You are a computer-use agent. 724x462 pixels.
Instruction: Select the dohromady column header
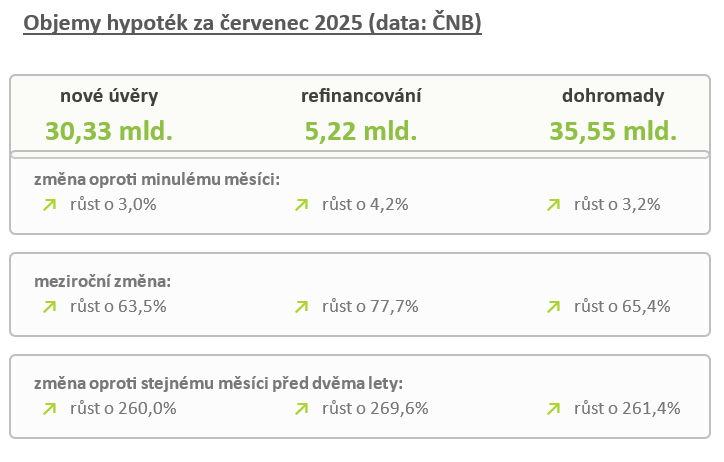click(613, 96)
